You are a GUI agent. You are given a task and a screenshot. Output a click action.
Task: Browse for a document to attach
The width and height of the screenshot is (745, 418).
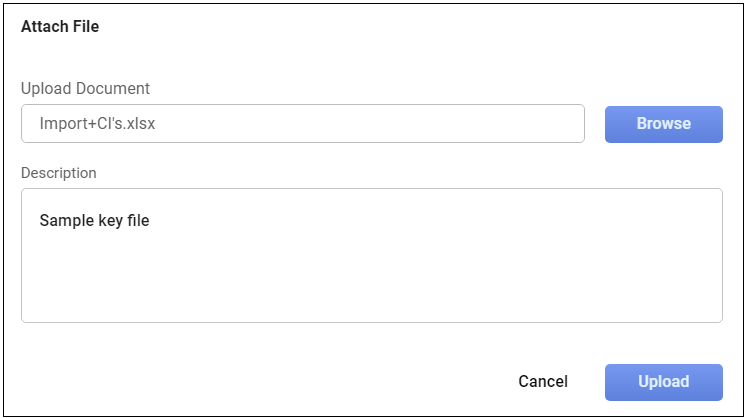[x=663, y=124]
